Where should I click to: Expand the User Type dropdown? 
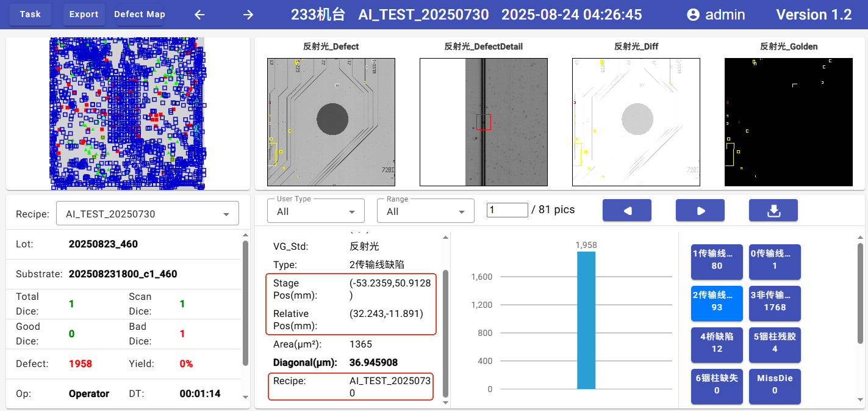(x=315, y=211)
